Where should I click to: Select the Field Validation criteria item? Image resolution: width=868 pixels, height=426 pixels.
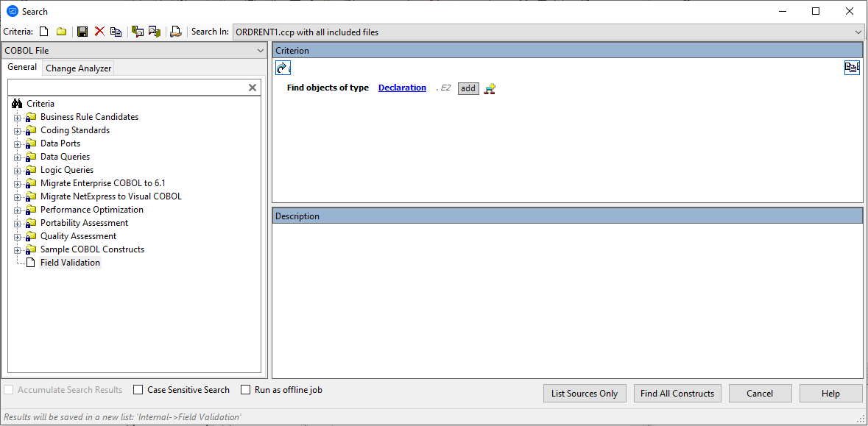[x=70, y=262]
